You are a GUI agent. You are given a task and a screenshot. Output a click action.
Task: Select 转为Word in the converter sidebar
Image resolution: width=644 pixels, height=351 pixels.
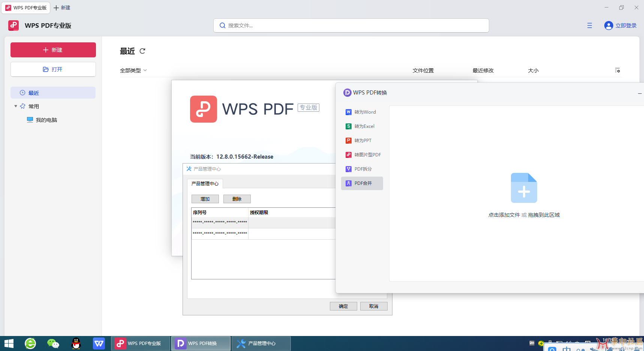point(362,112)
